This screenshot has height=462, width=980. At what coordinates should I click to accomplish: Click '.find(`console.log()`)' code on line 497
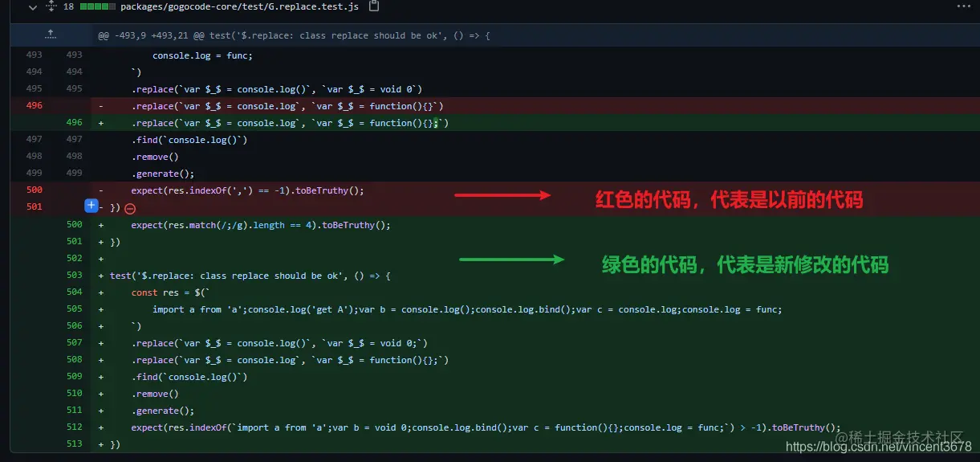(189, 140)
